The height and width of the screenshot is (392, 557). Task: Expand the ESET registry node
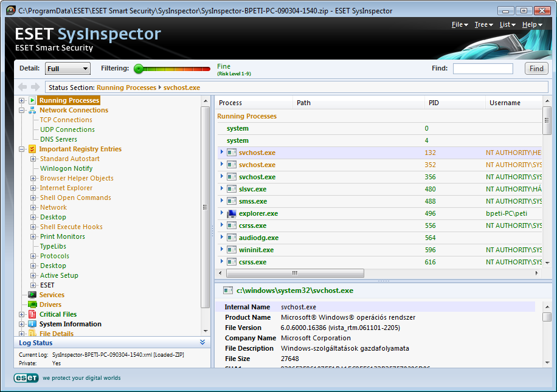[33, 285]
